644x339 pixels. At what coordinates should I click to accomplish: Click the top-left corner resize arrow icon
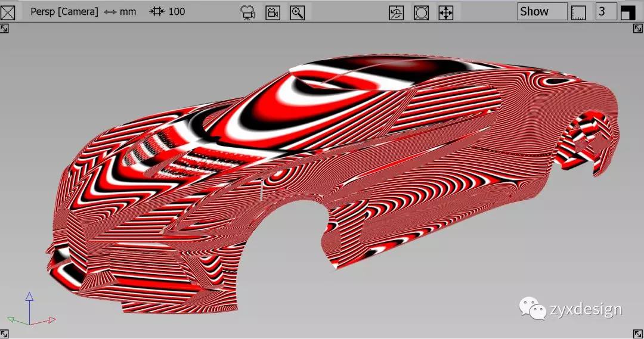click(4, 29)
